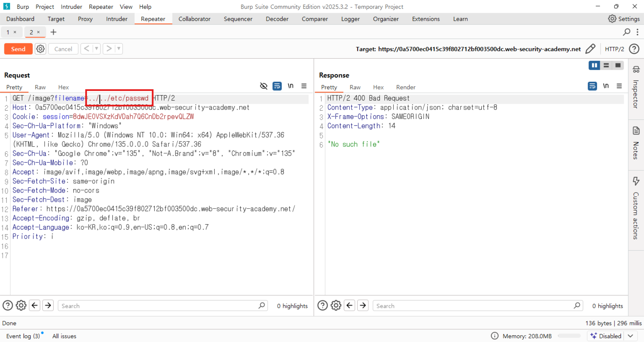Switch response view to Hex
Viewport: 644px width, 342px height.
click(378, 87)
